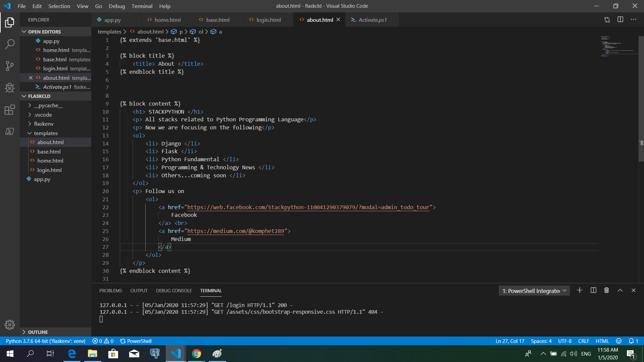The height and width of the screenshot is (362, 644).
Task: Open the Source Control view
Action: [x=10, y=66]
